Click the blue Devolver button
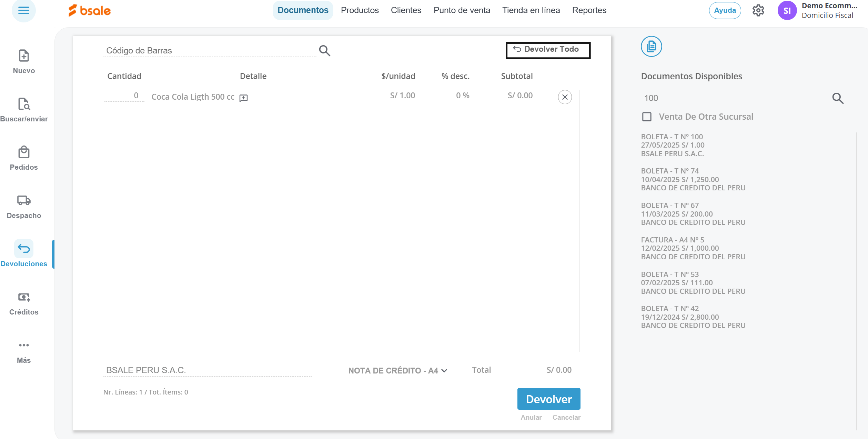This screenshot has width=868, height=439. click(548, 399)
